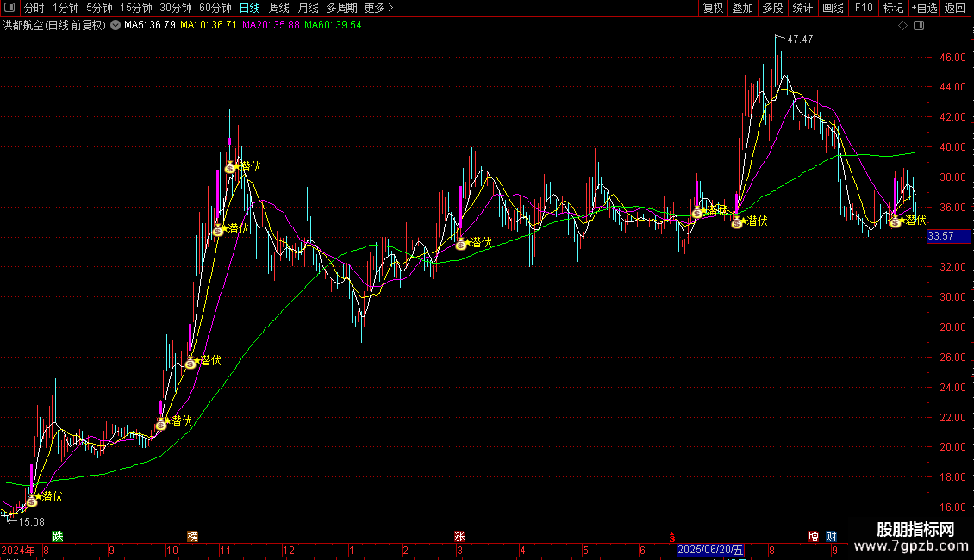Expand the dropdown arrow beside 洪都航空
The image size is (974, 560).
click(116, 25)
